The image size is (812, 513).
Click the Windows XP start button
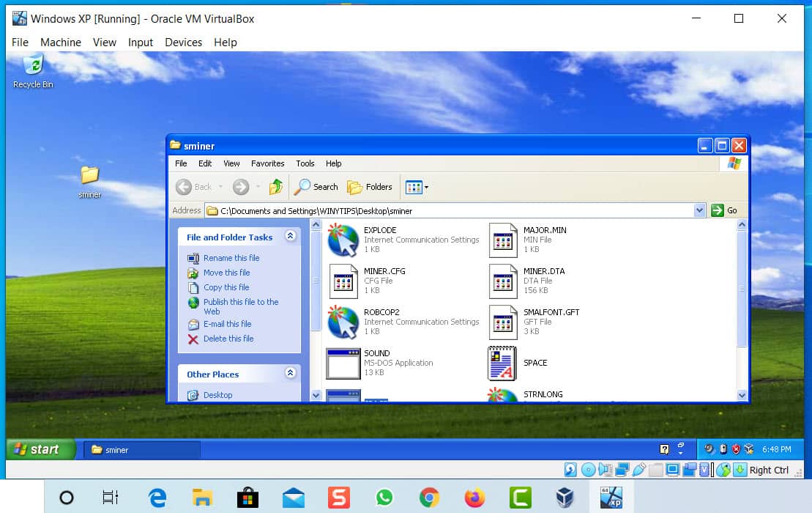coord(40,449)
